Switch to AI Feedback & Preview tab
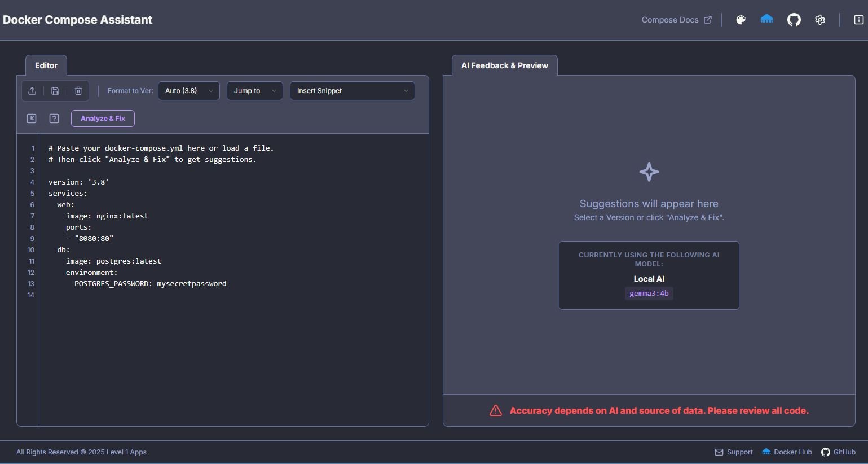This screenshot has height=464, width=868. (x=504, y=65)
